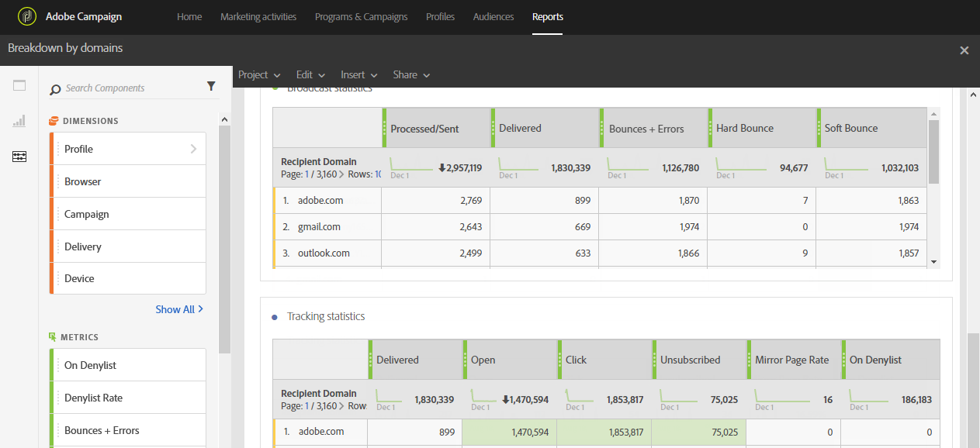
Task: Click the Adobe Campaign logo icon
Action: pyautogui.click(x=27, y=16)
